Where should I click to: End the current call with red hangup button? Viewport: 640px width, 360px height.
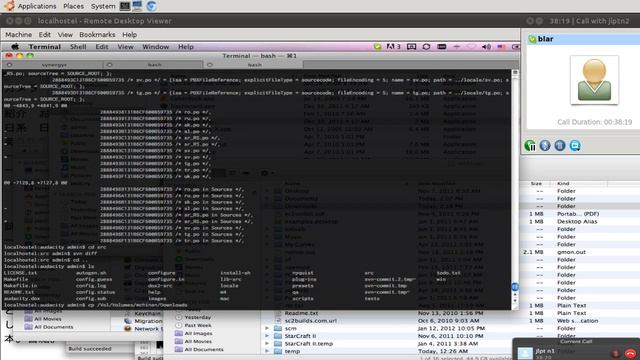coord(630,353)
